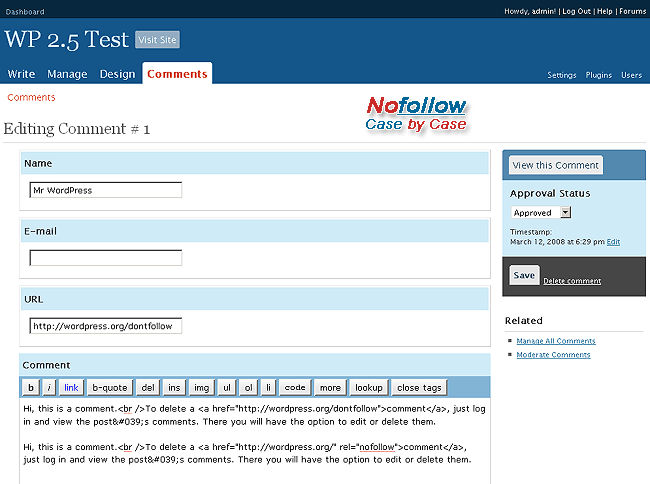This screenshot has width=650, height=484.
Task: Click the Visit Site button
Action: tap(158, 40)
